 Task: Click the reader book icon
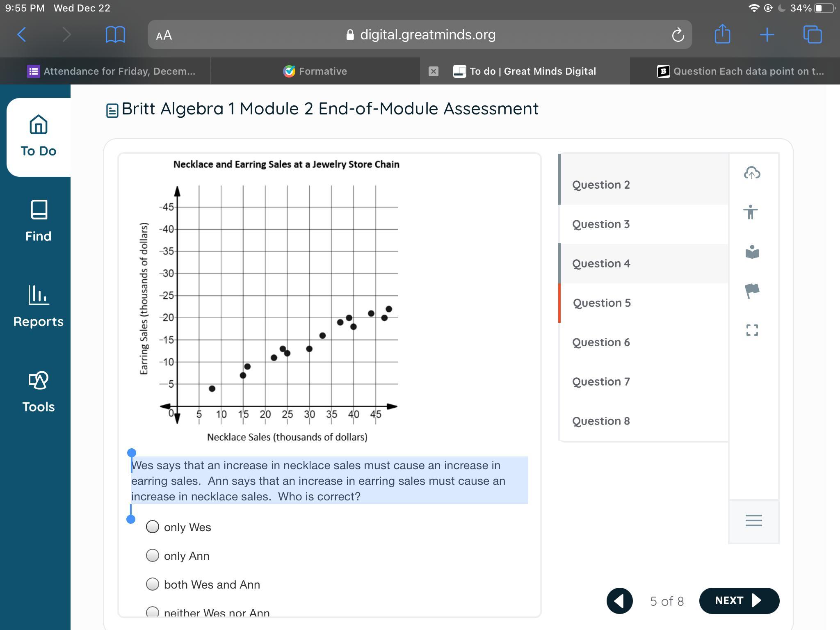[752, 251]
